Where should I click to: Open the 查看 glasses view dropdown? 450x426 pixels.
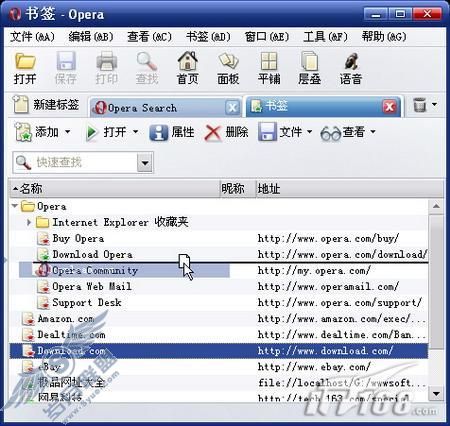tap(348, 132)
